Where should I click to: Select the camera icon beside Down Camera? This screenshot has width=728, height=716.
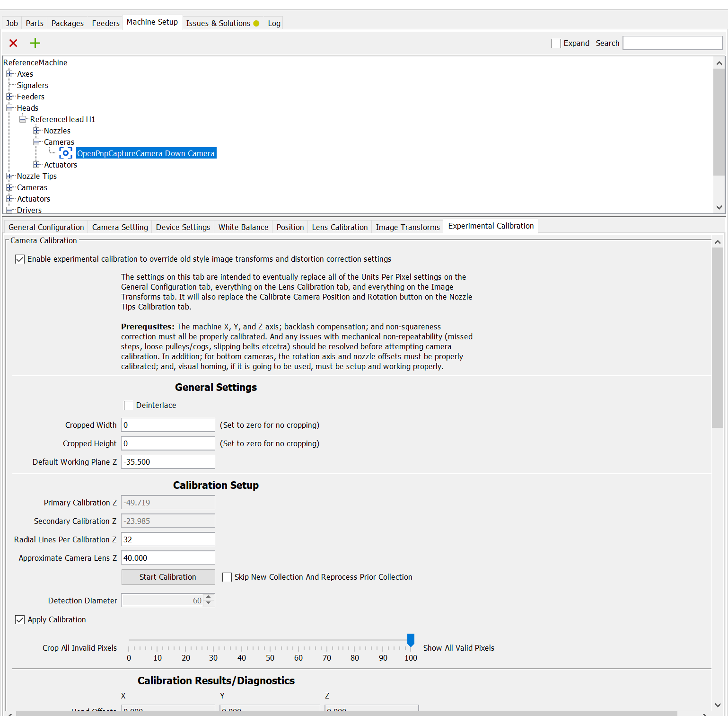point(65,153)
